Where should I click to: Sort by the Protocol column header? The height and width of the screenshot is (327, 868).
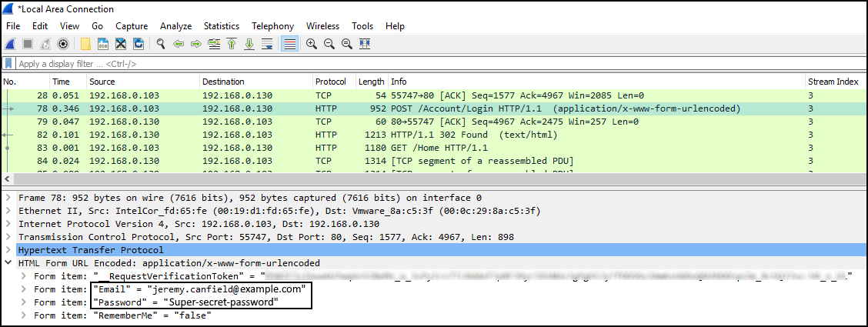coord(334,82)
